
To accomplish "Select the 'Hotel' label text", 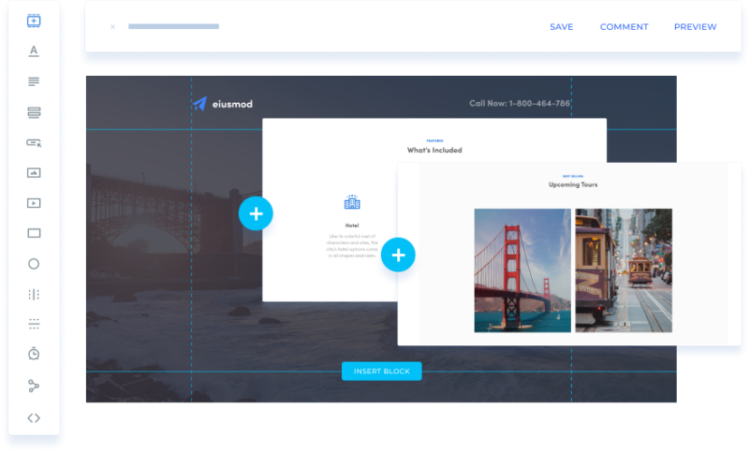I will (352, 225).
